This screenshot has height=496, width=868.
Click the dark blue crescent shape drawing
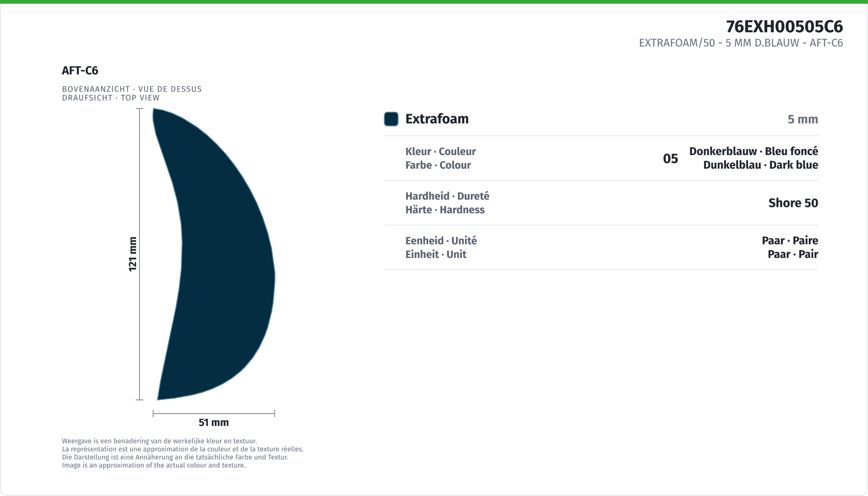tap(214, 254)
